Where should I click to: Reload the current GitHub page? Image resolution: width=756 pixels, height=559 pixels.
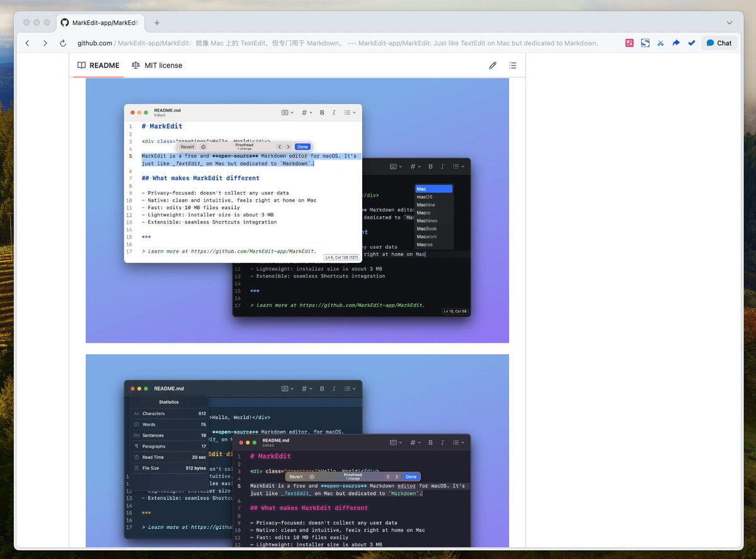pyautogui.click(x=63, y=43)
